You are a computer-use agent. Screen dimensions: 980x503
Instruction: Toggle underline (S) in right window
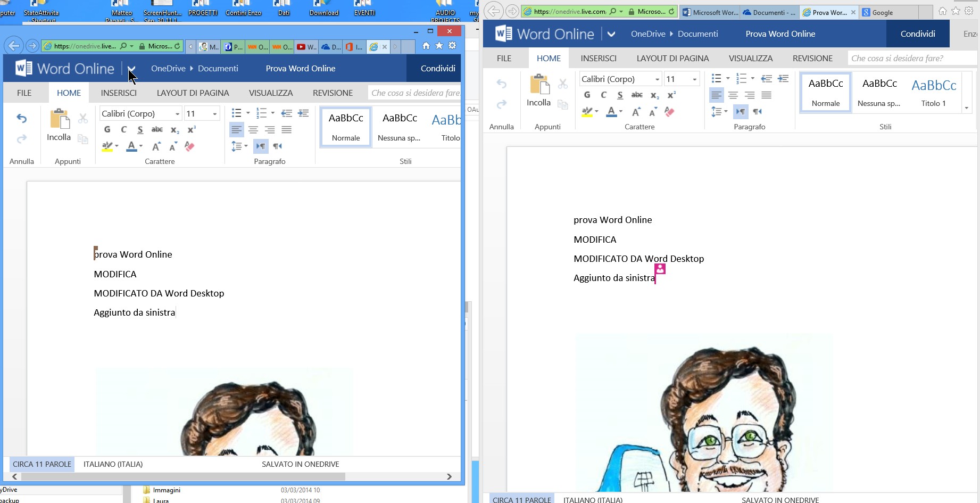click(620, 95)
